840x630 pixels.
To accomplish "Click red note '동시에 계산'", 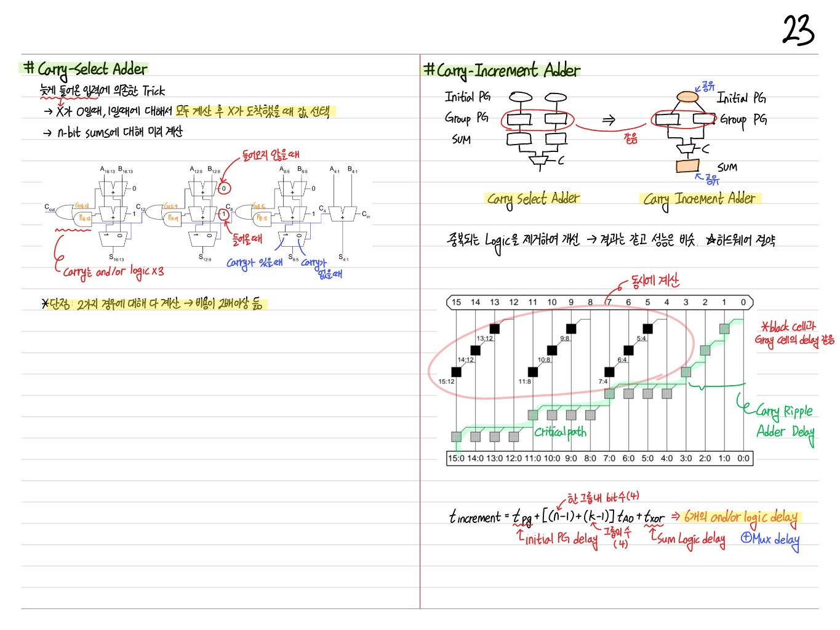I will [655, 281].
